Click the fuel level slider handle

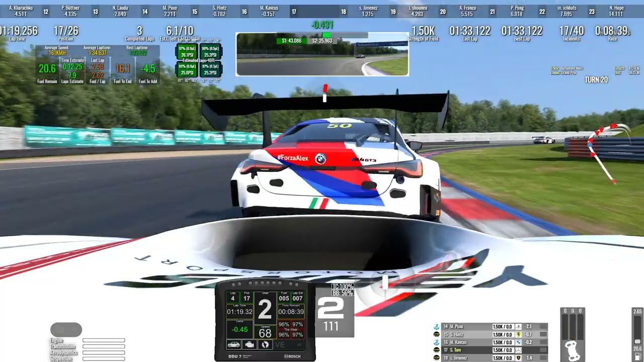[x=637, y=341]
